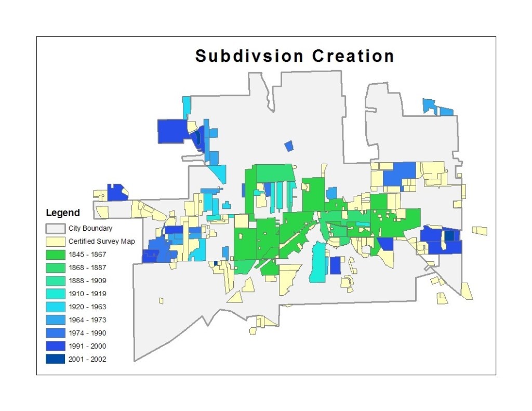Select the small isolated blue parcel north of center
Viewport: 532px width, 411px height.
pyautogui.click(x=289, y=146)
